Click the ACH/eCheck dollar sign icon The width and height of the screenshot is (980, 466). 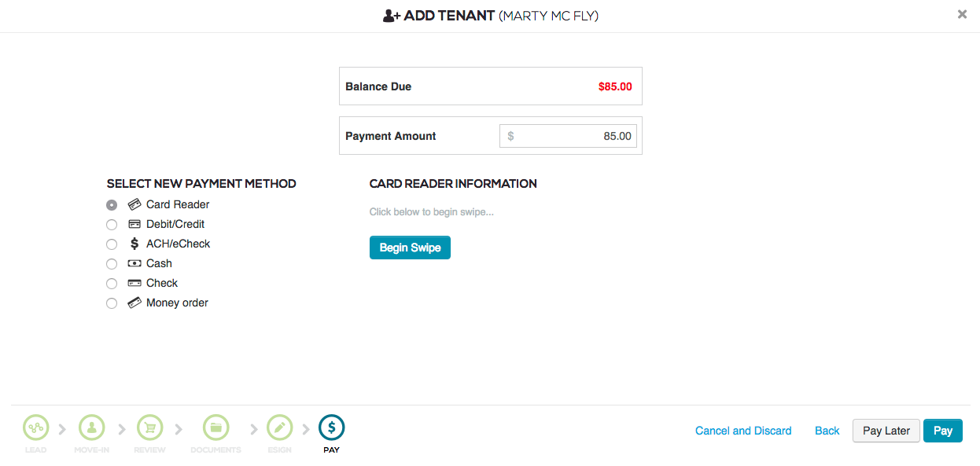coord(133,244)
